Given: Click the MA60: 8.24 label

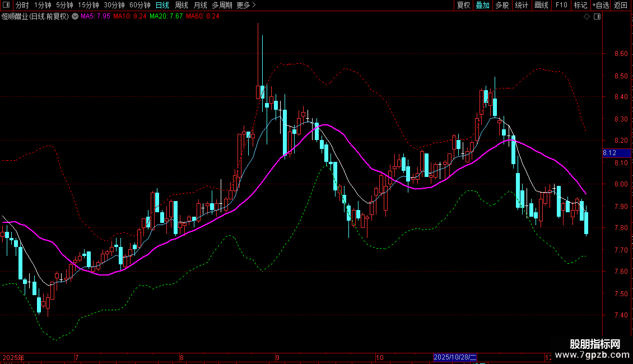Looking at the screenshot, I should click(203, 16).
